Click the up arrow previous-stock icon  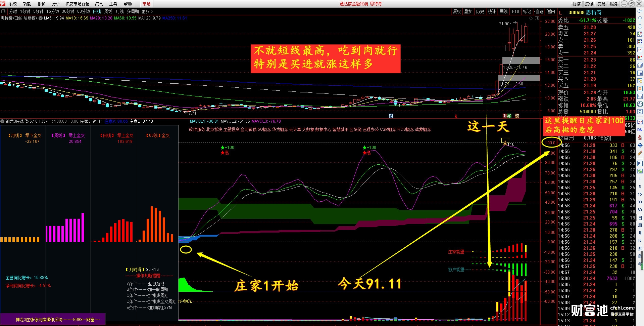pyautogui.click(x=640, y=19)
